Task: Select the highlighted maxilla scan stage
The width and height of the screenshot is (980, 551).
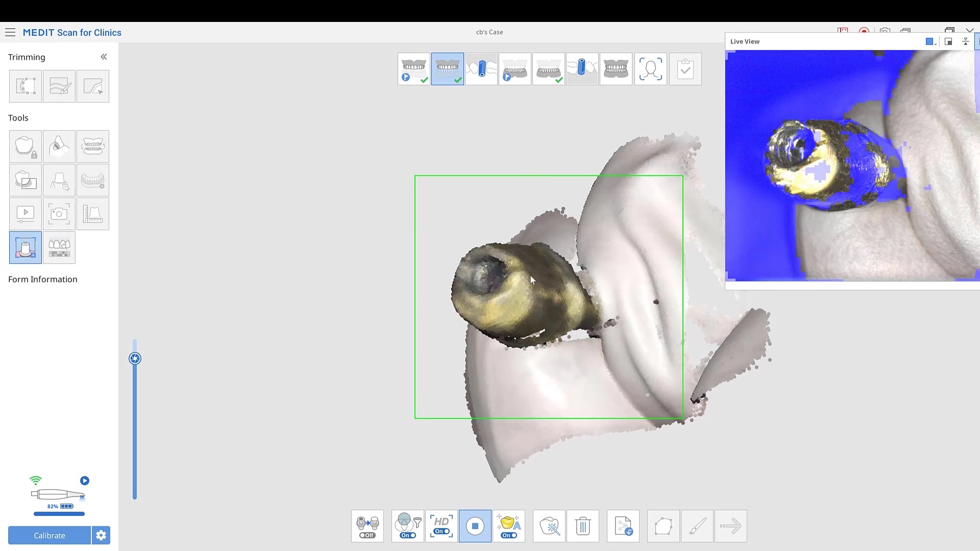Action: pyautogui.click(x=448, y=69)
